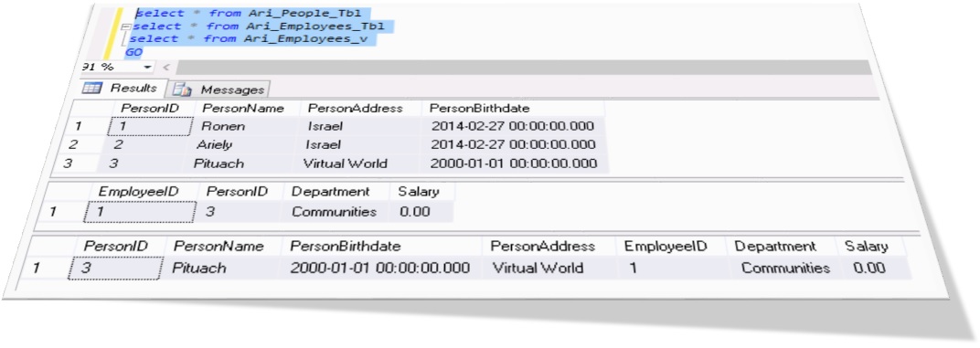Screen dimensions: 980x348
Task: Select row header 2 in first grid
Action: coord(73,145)
